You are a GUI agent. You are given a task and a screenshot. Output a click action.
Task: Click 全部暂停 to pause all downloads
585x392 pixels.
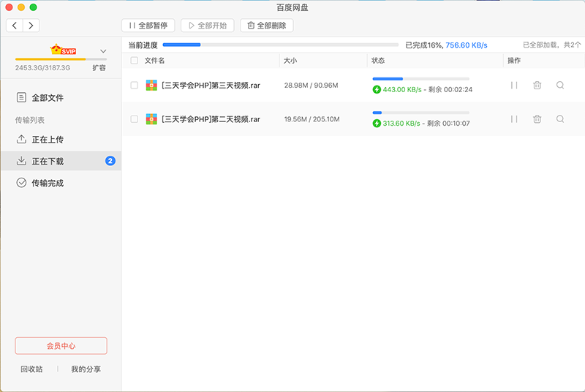click(148, 26)
